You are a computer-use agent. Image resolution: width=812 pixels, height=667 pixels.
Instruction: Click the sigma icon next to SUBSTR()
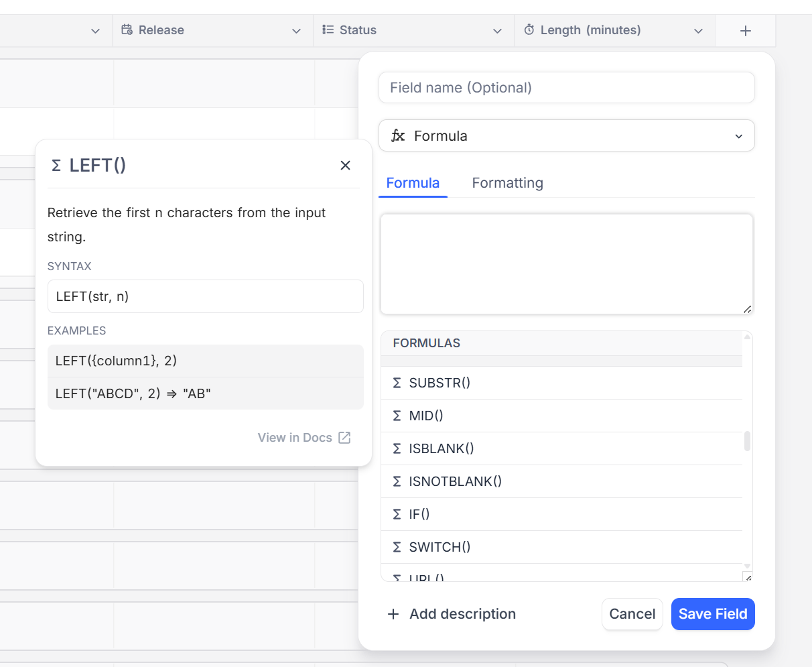[x=397, y=383]
